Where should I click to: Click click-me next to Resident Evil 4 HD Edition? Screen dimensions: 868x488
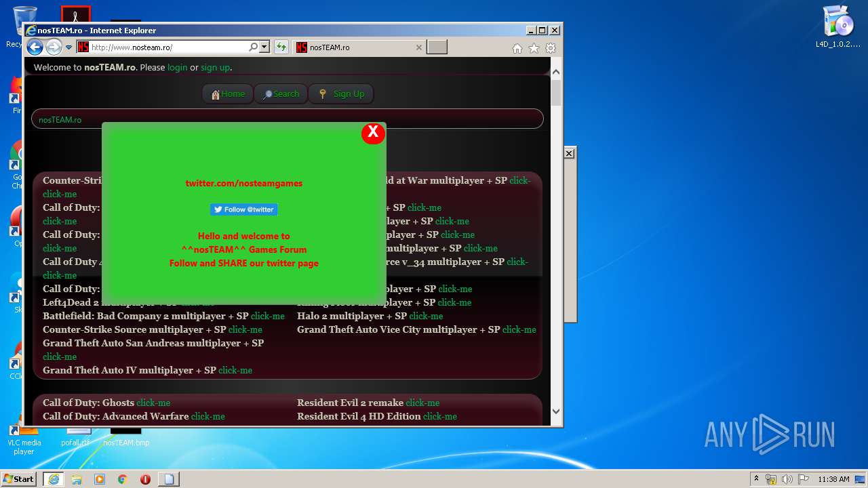440,416
